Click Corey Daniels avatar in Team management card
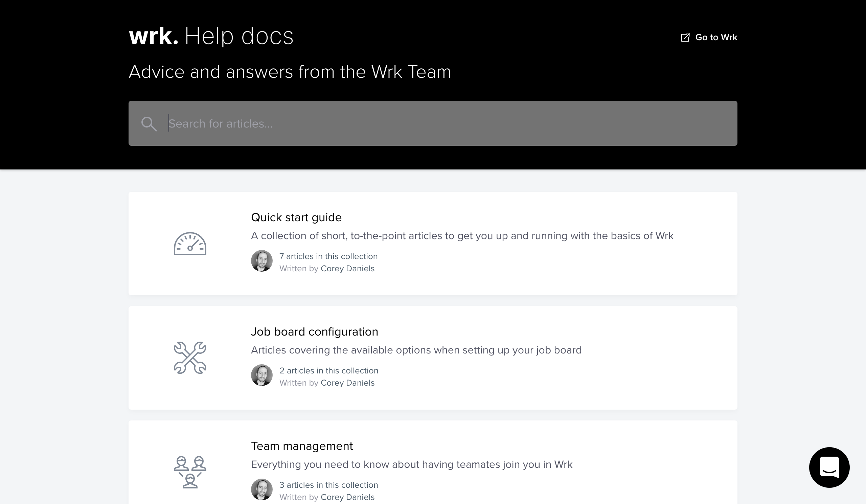The image size is (866, 504). click(262, 489)
